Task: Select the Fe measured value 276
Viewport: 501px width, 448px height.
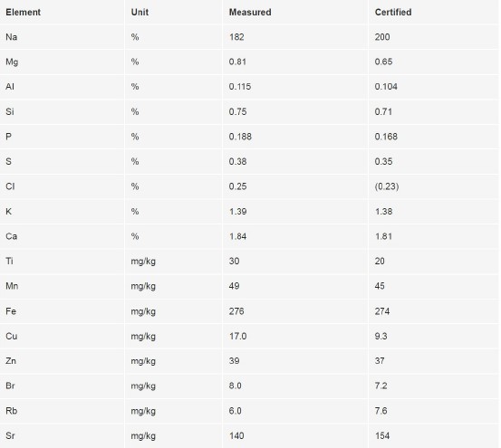Action: click(236, 311)
